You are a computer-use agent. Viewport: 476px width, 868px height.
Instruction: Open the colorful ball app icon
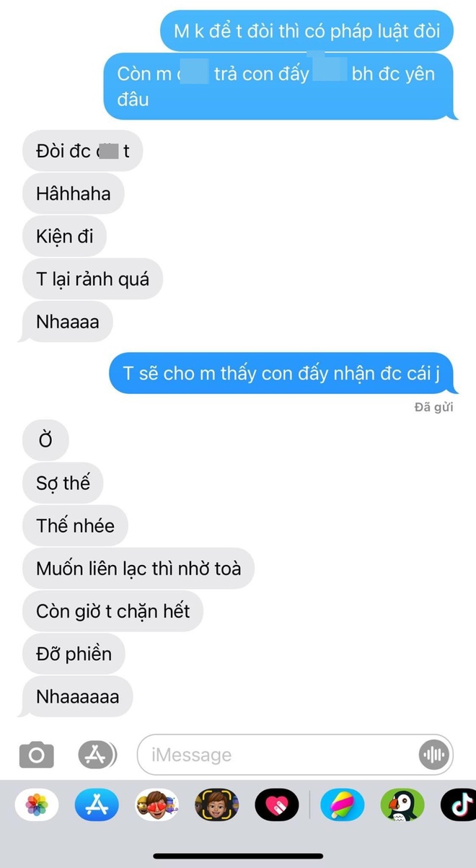343,805
